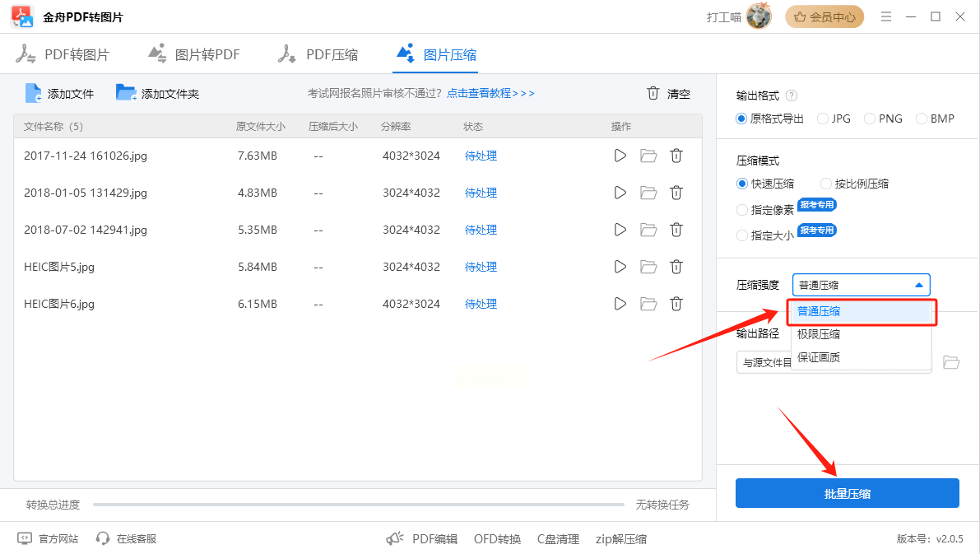The width and height of the screenshot is (980, 554).
Task: Choose 按比例压缩 compression mode
Action: click(827, 184)
